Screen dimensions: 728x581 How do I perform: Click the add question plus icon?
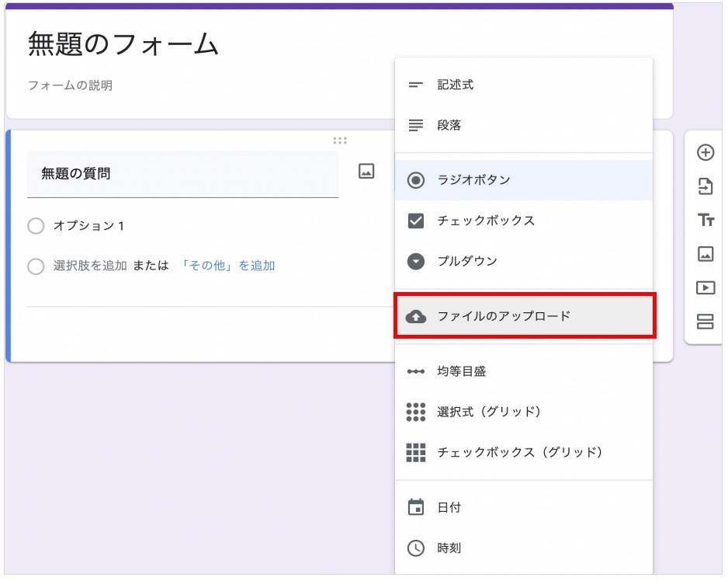click(705, 152)
